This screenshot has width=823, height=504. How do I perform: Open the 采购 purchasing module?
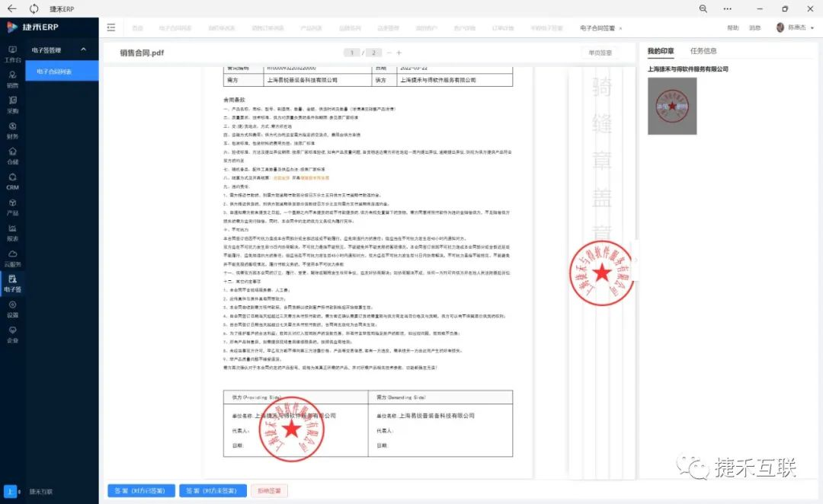[x=13, y=105]
